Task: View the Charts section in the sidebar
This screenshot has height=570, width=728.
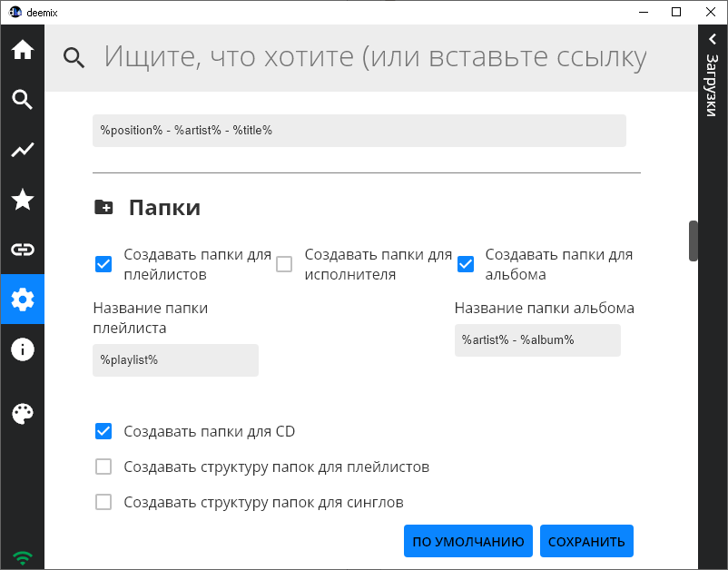Action: tap(22, 150)
